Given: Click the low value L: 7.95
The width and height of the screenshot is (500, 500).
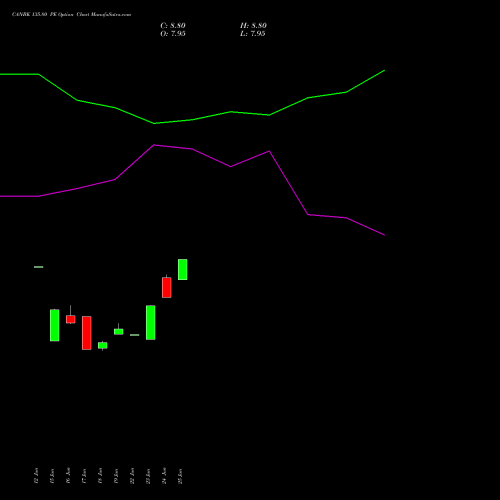Looking at the screenshot, I should [x=253, y=34].
